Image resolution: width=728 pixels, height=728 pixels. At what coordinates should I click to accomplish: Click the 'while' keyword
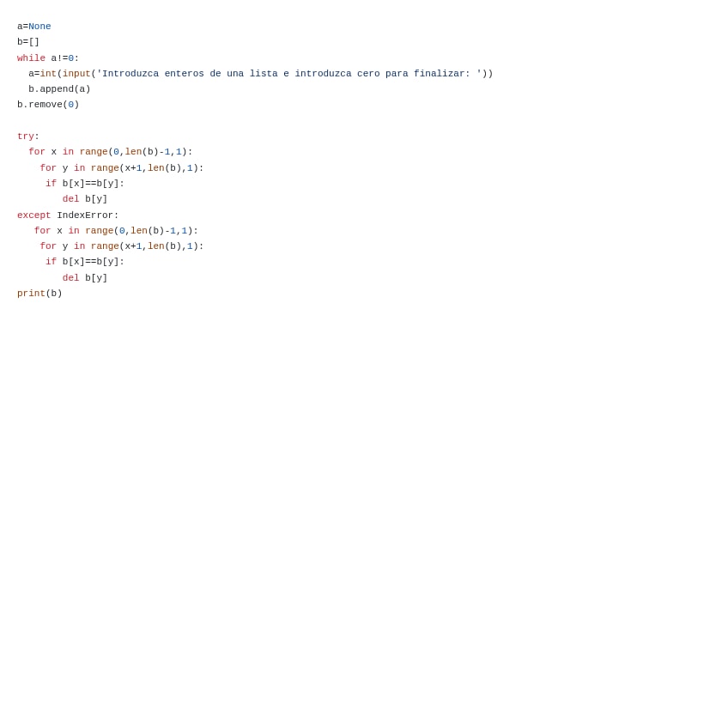[31, 58]
